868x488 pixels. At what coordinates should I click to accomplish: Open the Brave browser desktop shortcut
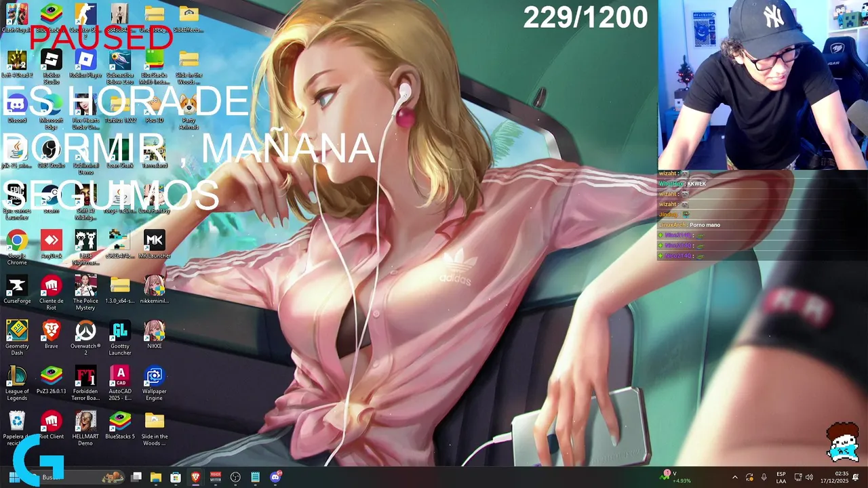pos(52,335)
